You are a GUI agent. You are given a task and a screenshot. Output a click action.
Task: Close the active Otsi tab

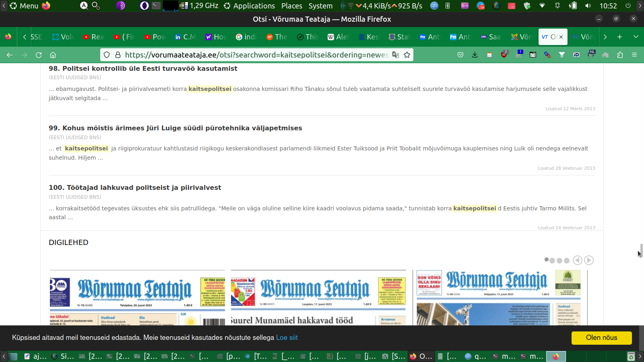[561, 37]
